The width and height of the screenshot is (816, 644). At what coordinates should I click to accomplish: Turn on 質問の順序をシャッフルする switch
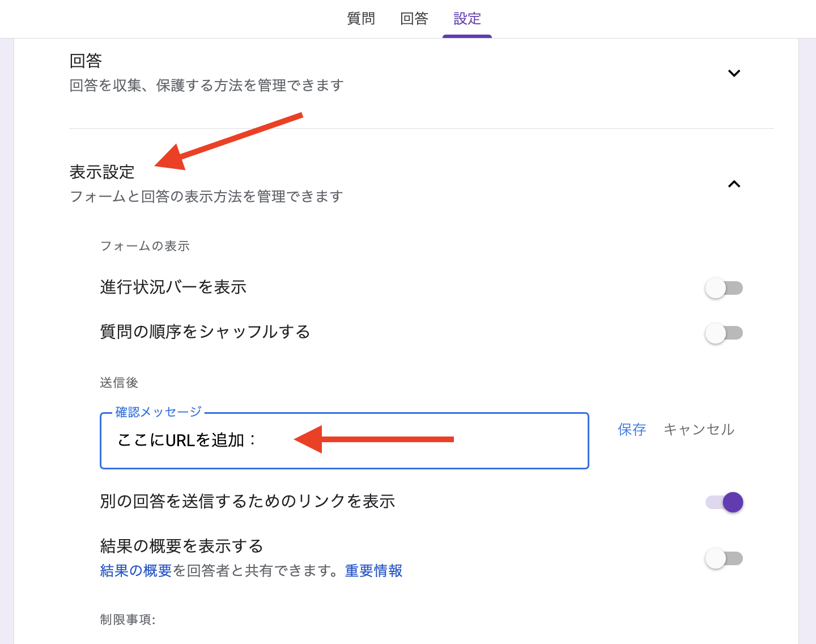(x=724, y=333)
